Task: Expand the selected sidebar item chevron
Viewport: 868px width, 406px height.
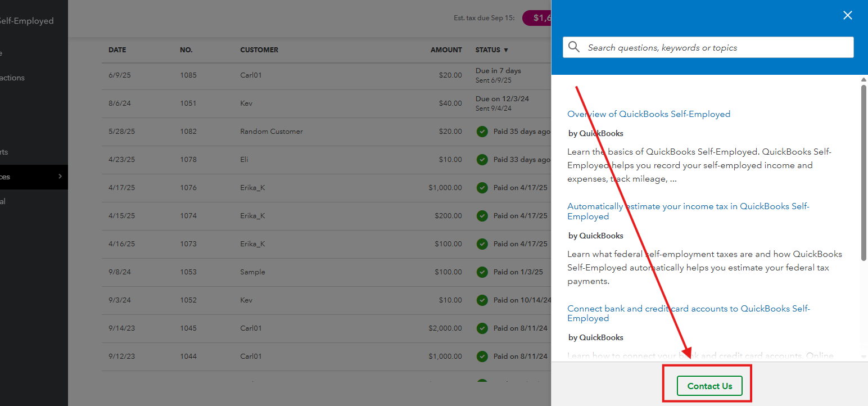Action: [60, 177]
